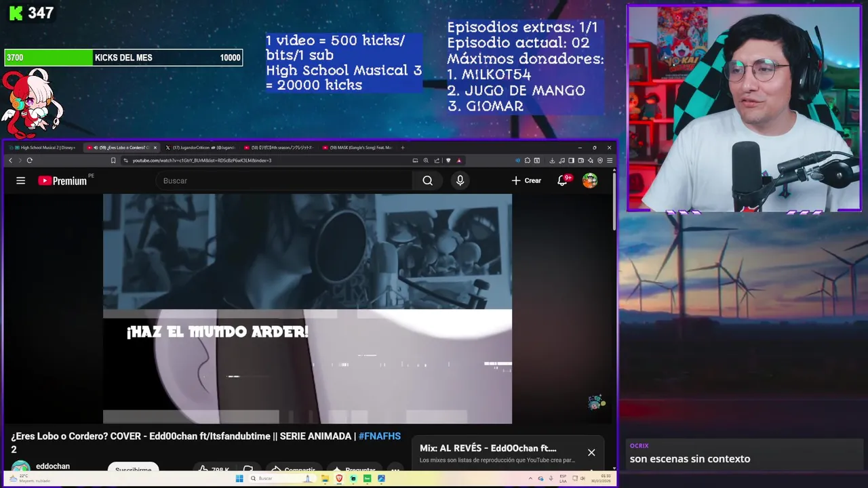Open media control music note icon
The width and height of the screenshot is (868, 488).
point(561,160)
